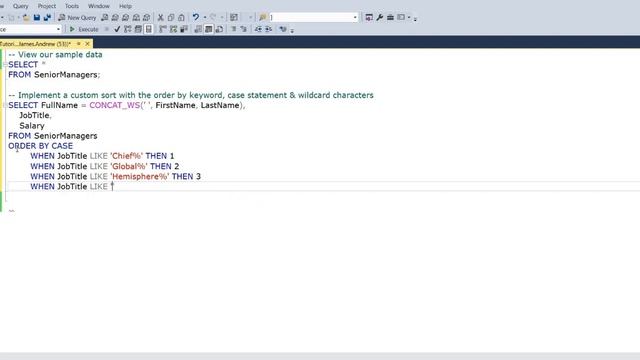Open the SQL editor toolbar overflow options
The width and height of the screenshot is (640, 360).
(292, 30)
